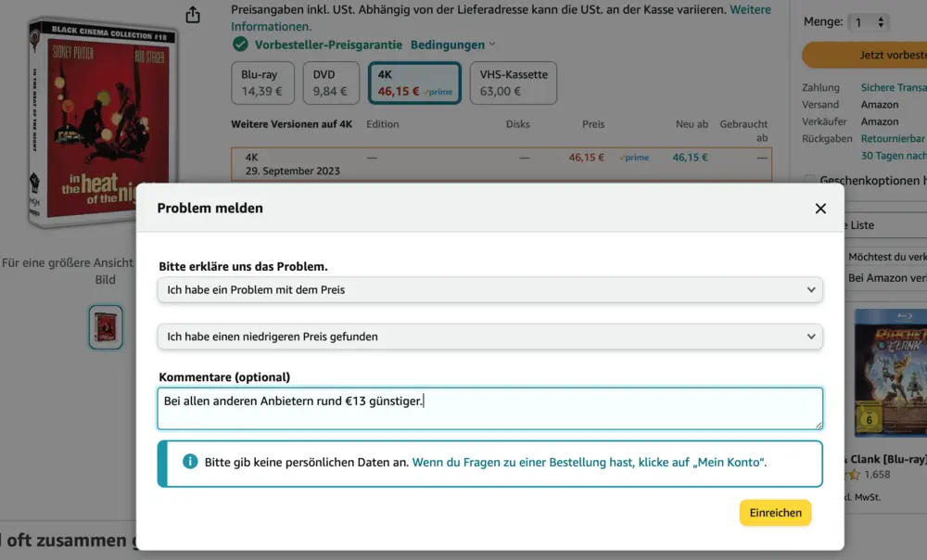Click the green Preisgarantie checkmark icon
927x560 pixels.
tap(240, 45)
